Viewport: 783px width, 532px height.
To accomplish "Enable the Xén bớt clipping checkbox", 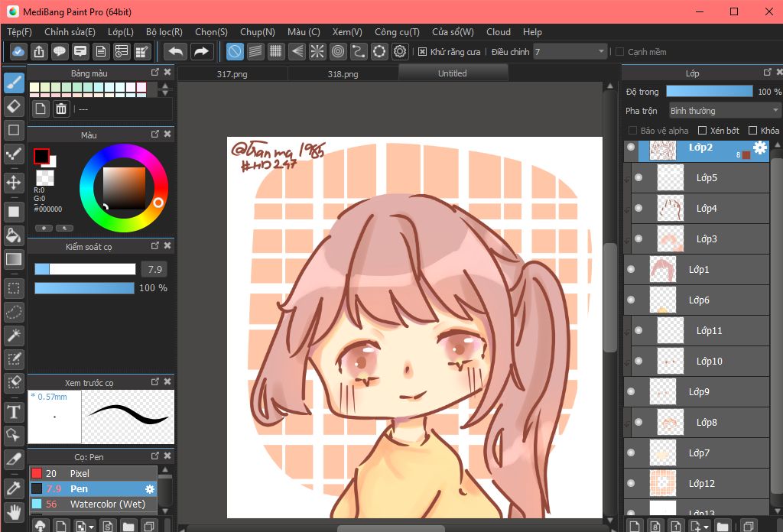I will (702, 130).
